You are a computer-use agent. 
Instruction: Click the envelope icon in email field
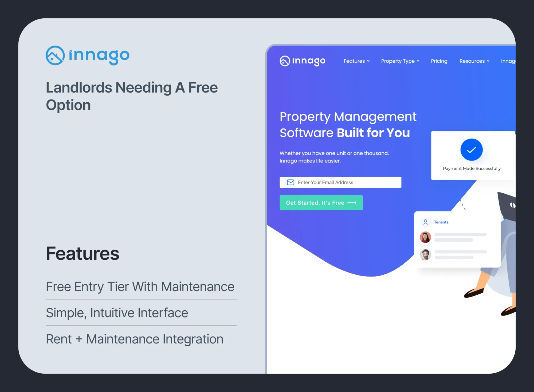coord(290,182)
